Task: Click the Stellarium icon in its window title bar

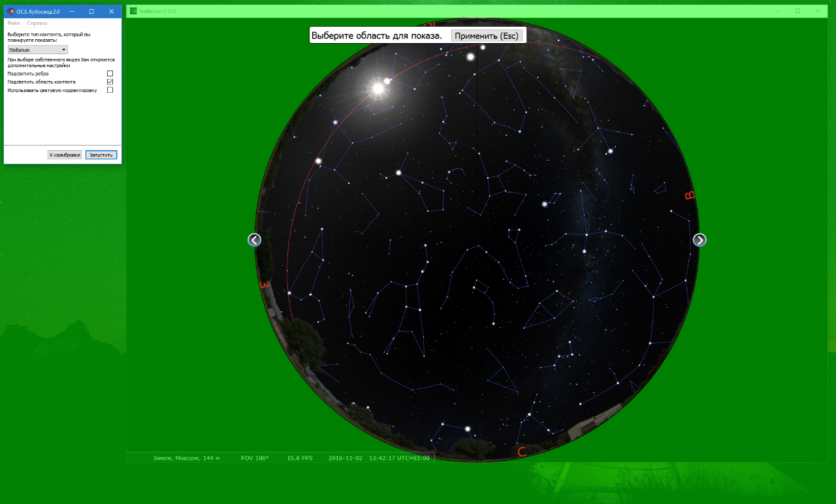Action: click(x=132, y=10)
